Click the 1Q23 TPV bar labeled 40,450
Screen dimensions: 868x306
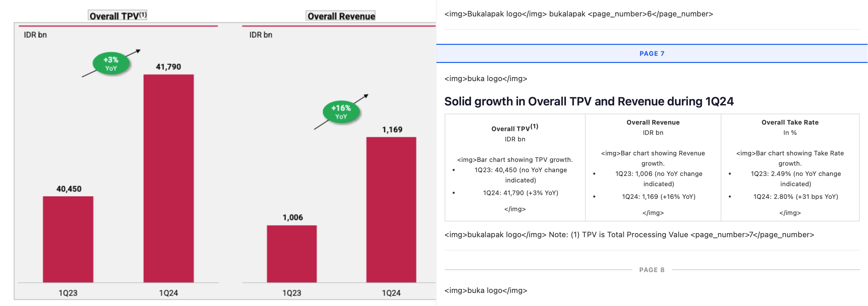click(68, 239)
